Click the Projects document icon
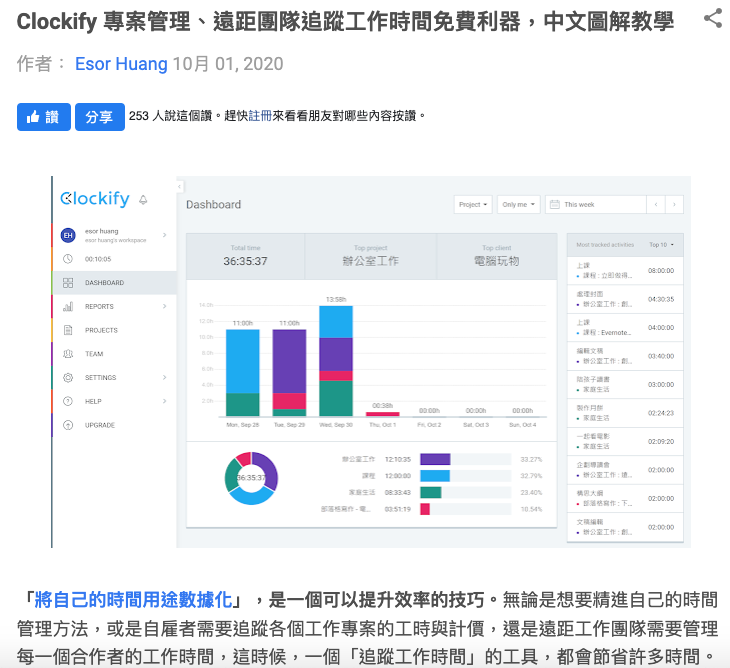The image size is (730, 668). point(68,330)
